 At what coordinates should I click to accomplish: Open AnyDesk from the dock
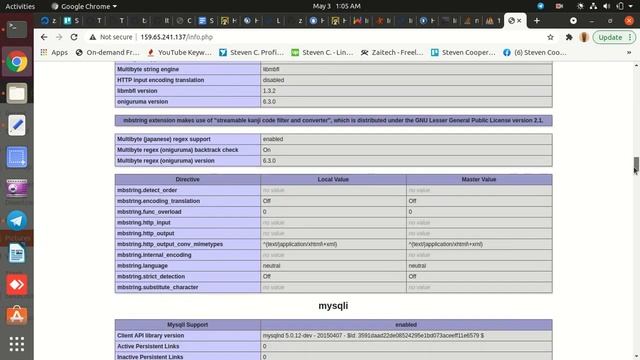pos(17,285)
